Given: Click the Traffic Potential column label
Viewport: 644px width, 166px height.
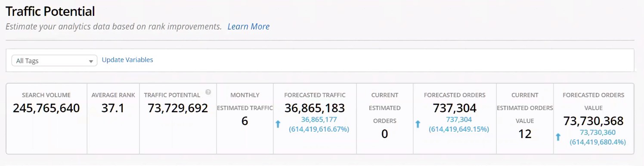Looking at the screenshot, I should pyautogui.click(x=172, y=95).
